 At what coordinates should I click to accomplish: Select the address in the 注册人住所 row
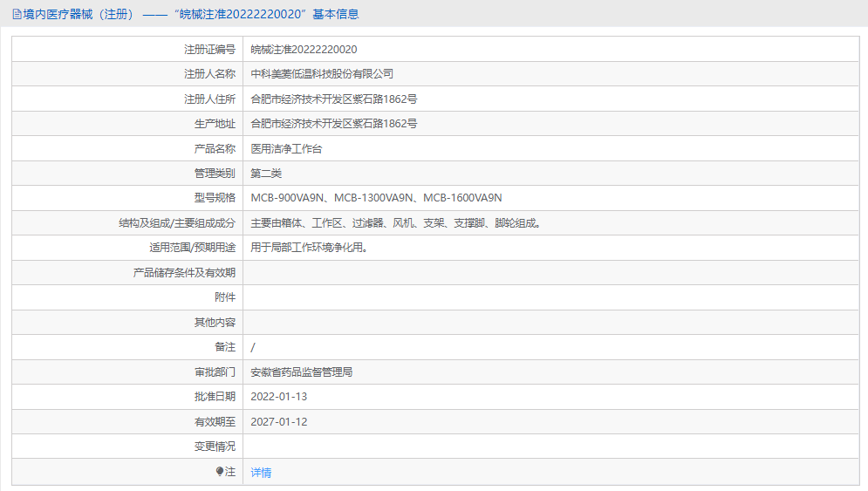tap(334, 99)
